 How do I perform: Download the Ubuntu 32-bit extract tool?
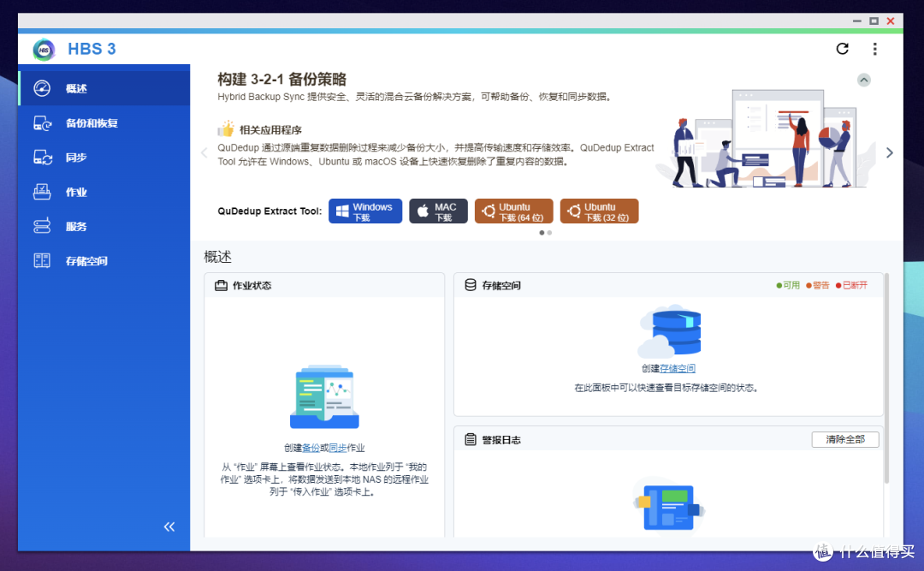[x=599, y=211]
